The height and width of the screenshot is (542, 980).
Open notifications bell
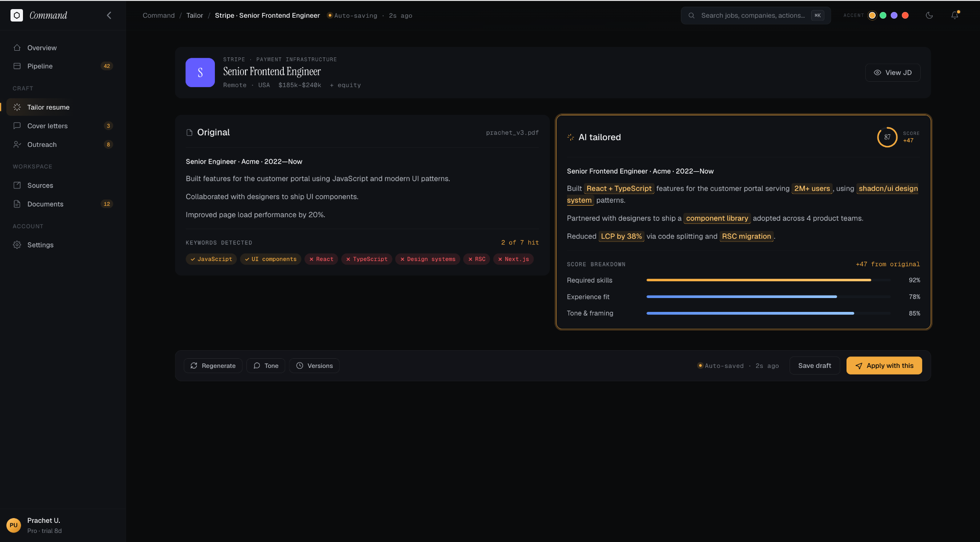click(955, 15)
